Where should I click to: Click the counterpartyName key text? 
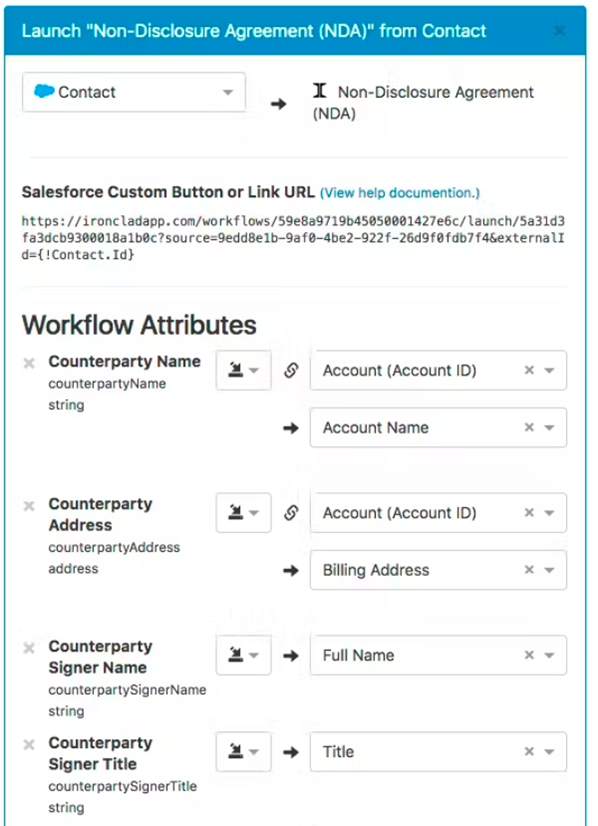(107, 384)
